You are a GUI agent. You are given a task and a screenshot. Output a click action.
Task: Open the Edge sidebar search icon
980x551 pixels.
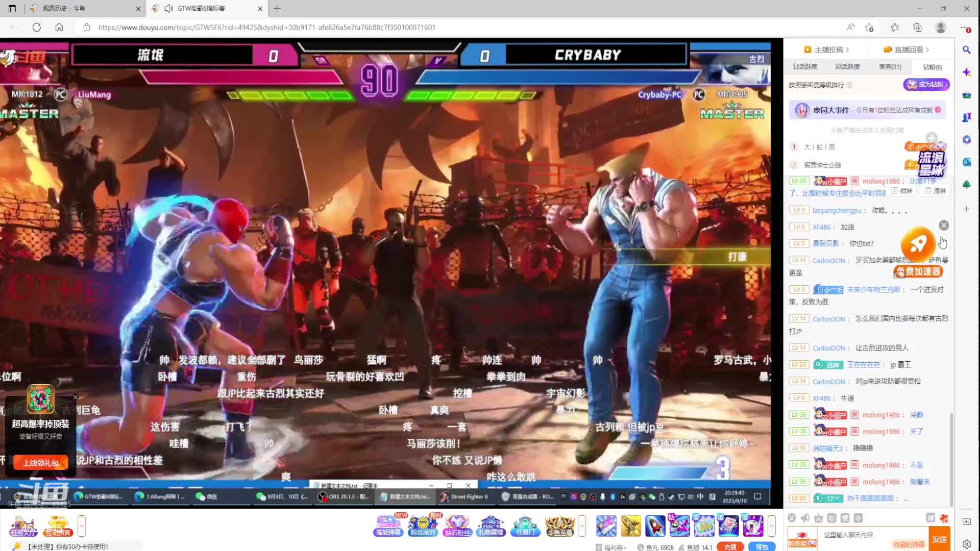tap(967, 50)
